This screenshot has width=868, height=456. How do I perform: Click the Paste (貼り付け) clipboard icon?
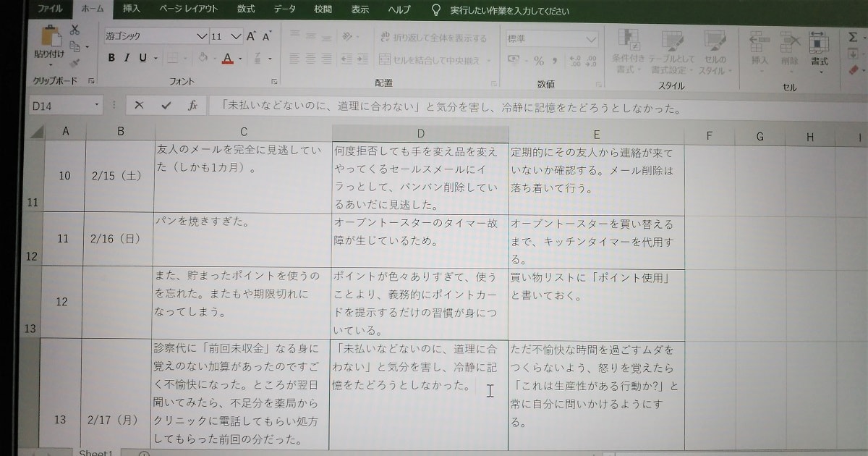click(51, 35)
